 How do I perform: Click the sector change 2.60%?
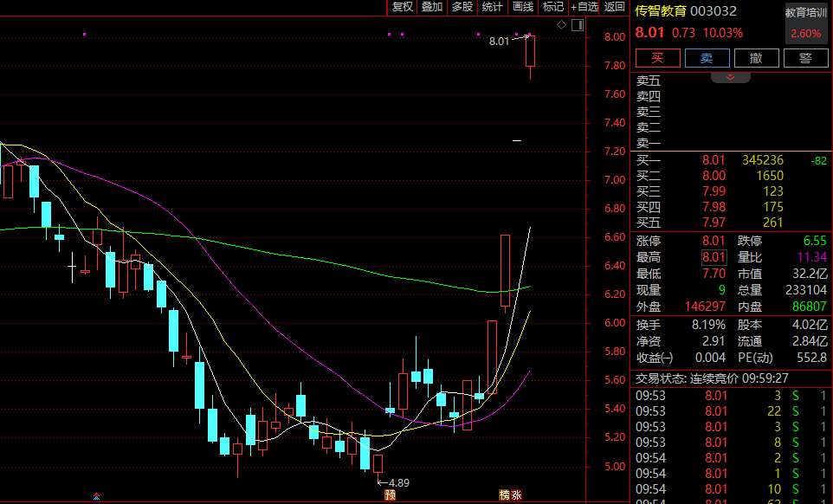coord(806,34)
